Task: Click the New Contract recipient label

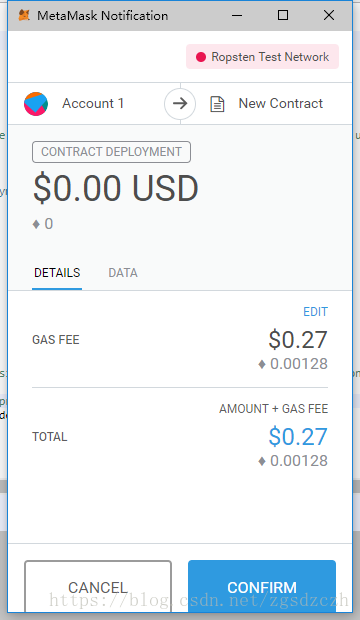Action: point(281,104)
